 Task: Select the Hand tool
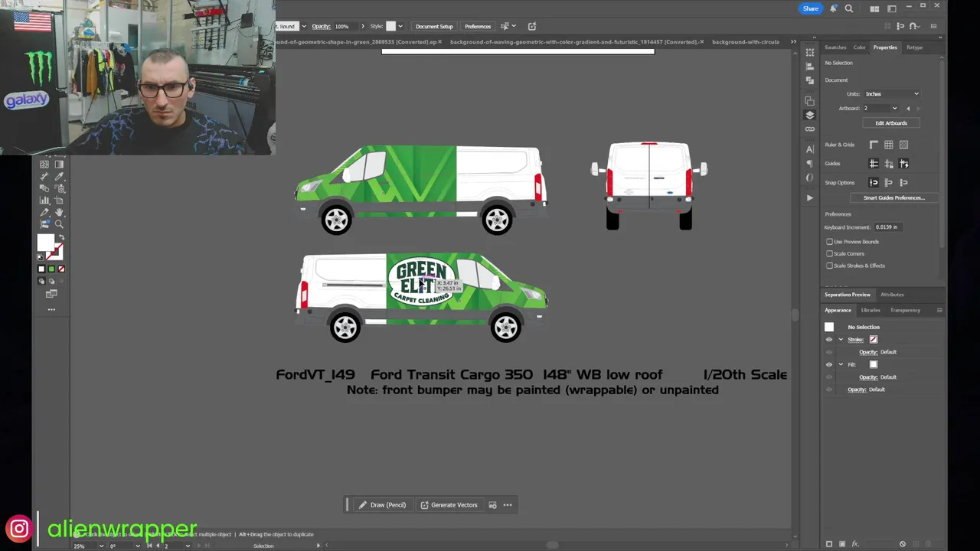point(59,212)
